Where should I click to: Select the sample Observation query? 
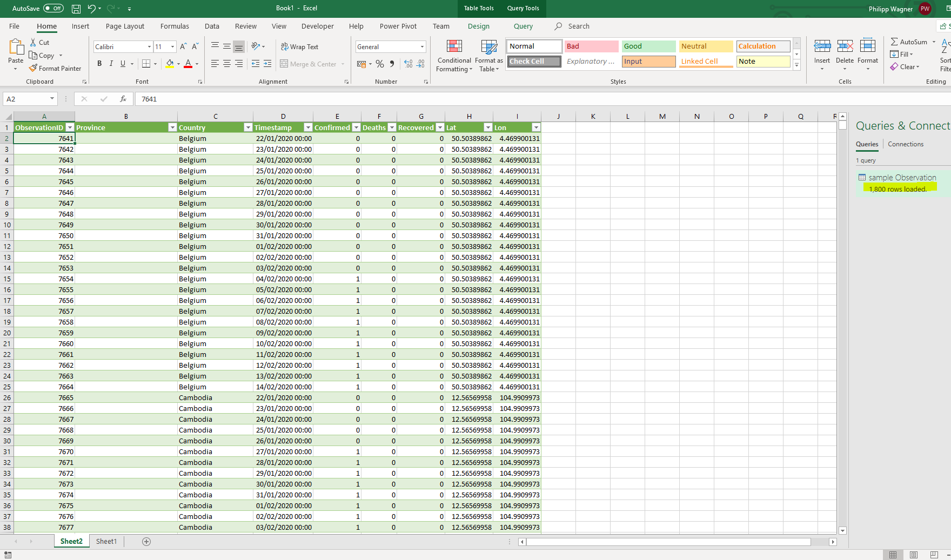[x=902, y=178]
